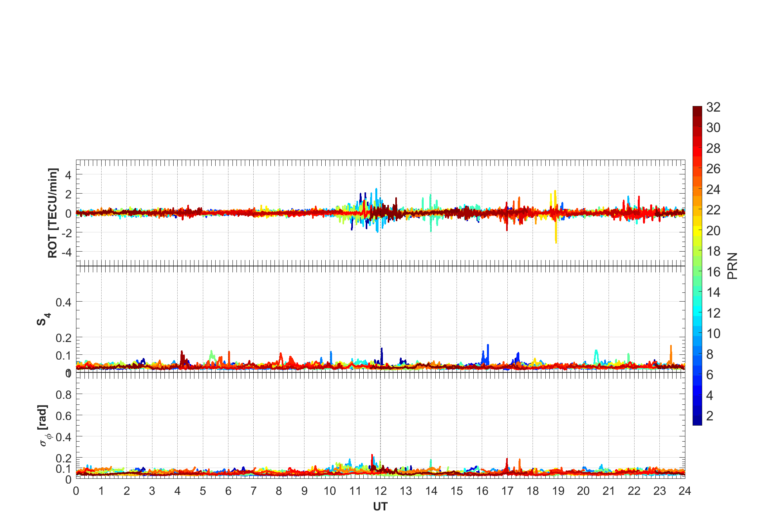Click colorbar tick label "4"

click(x=710, y=396)
